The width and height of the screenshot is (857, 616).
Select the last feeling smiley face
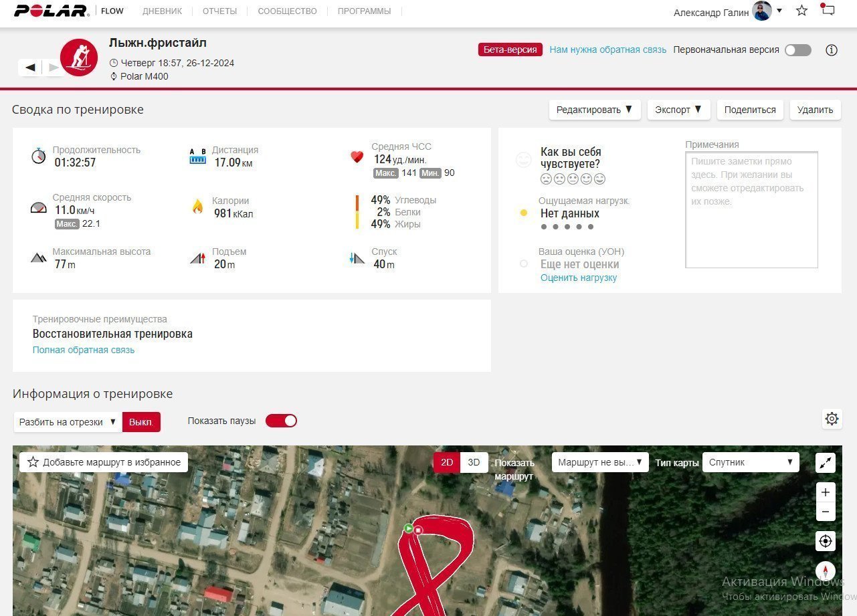tap(599, 179)
